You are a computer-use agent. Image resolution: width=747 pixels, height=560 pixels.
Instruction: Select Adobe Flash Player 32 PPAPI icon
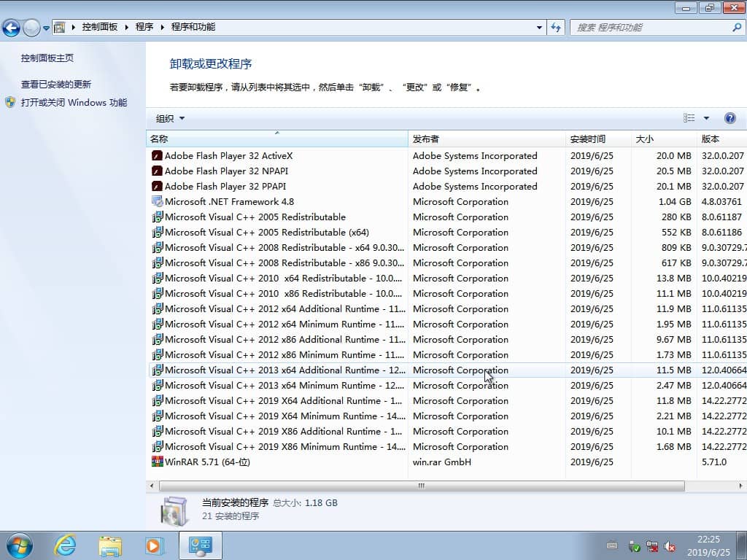pyautogui.click(x=157, y=186)
